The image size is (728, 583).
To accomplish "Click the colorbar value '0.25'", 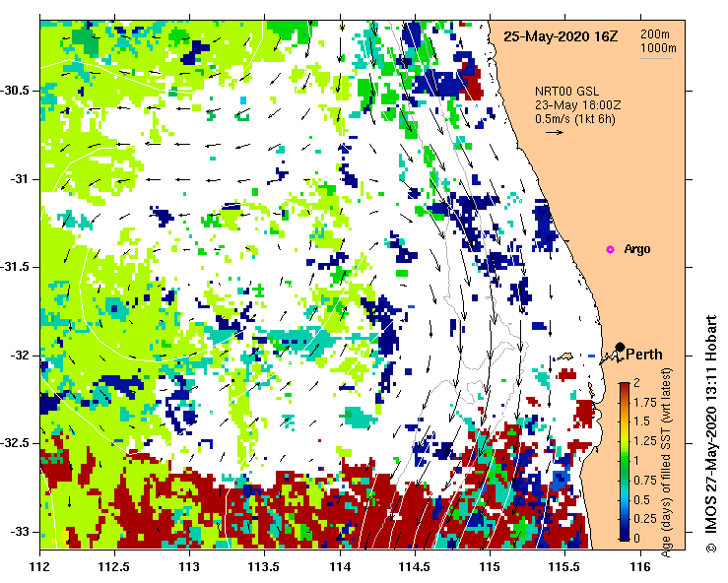I will 645,519.
